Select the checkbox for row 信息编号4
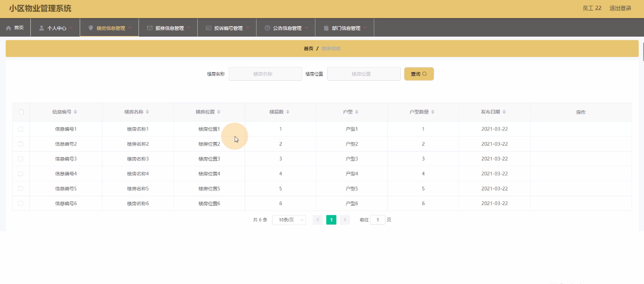644x284 pixels. pyautogui.click(x=21, y=174)
